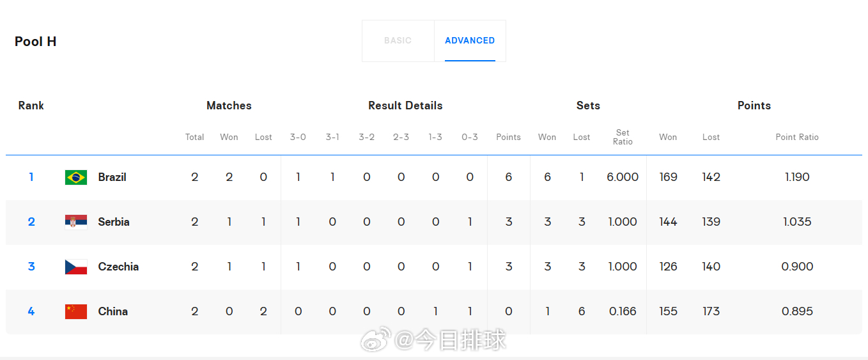Click China's set ratio 0.166
The image size is (868, 360).
click(623, 311)
